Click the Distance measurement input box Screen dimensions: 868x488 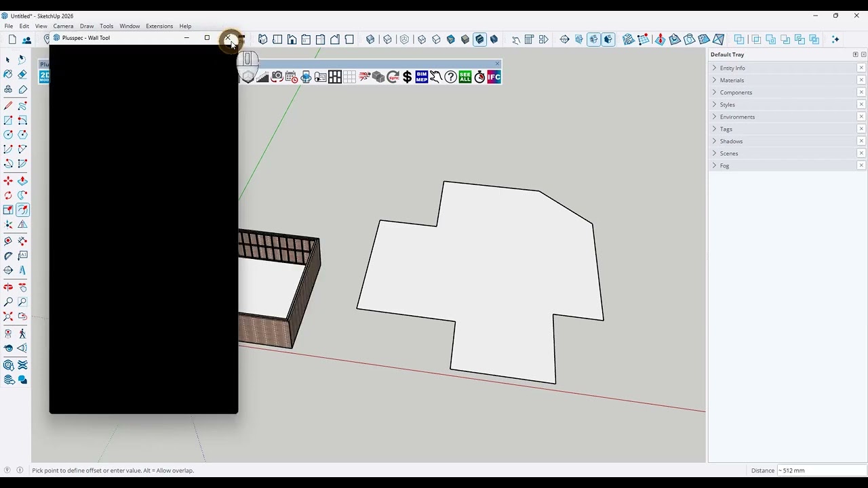pyautogui.click(x=819, y=470)
